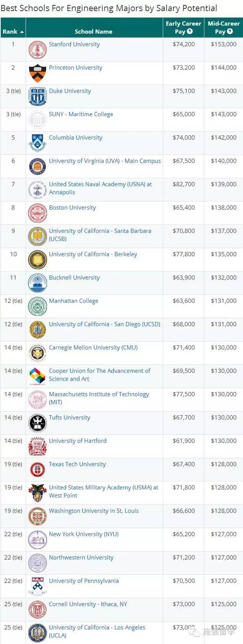Sort table by Rank column arrow
The width and height of the screenshot is (243, 644).
(x=22, y=32)
